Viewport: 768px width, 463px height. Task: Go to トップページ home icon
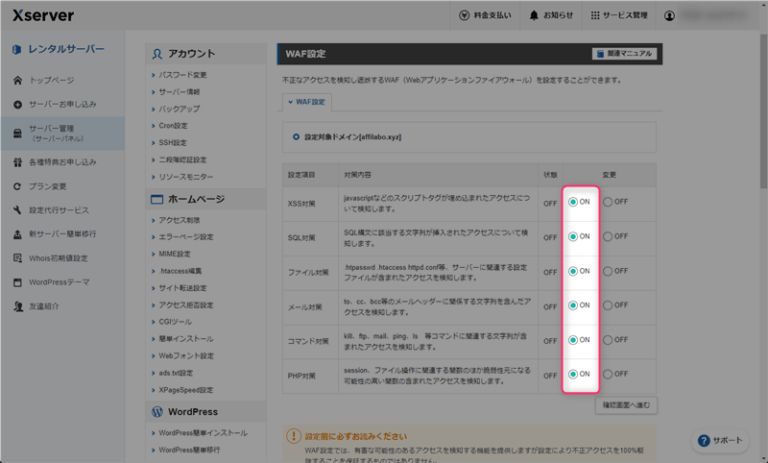pos(17,79)
